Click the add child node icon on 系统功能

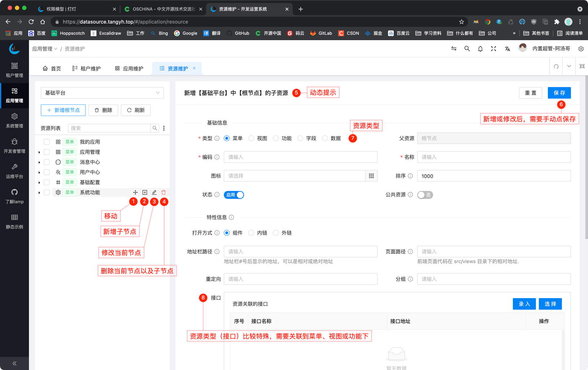(145, 192)
